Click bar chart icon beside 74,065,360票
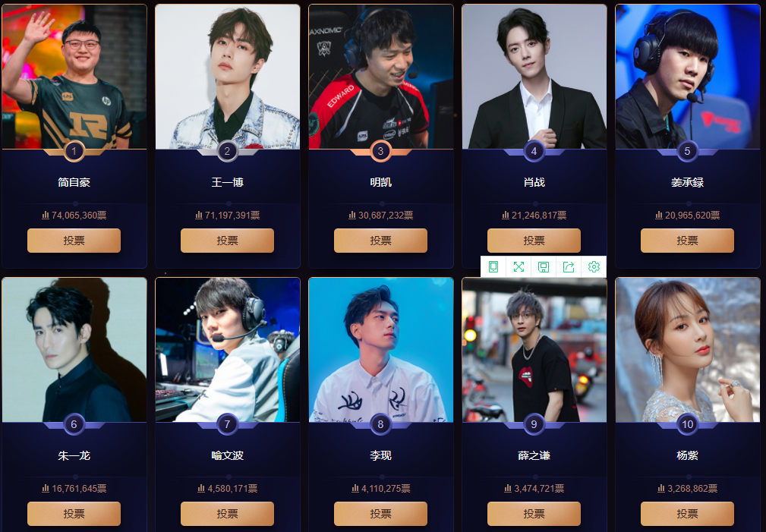The width and height of the screenshot is (766, 532). (x=46, y=215)
